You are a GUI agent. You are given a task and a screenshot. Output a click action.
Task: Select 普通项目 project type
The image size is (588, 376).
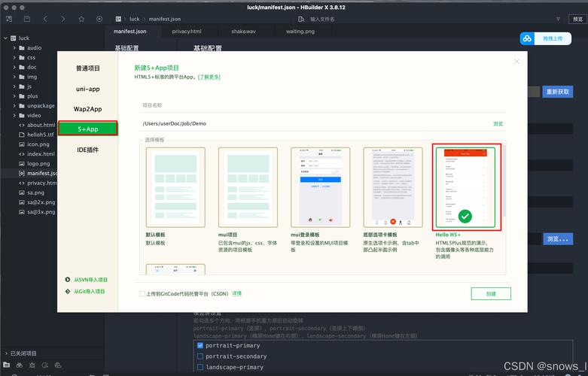tap(88, 68)
